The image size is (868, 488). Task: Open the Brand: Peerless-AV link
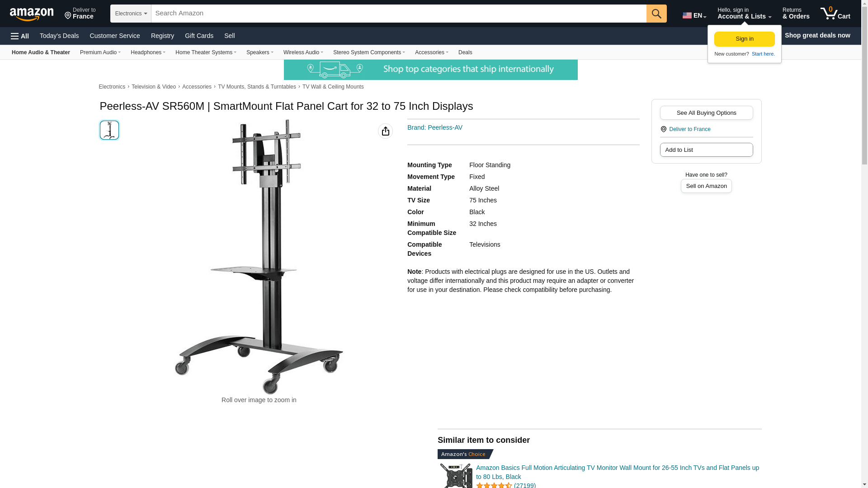[435, 127]
